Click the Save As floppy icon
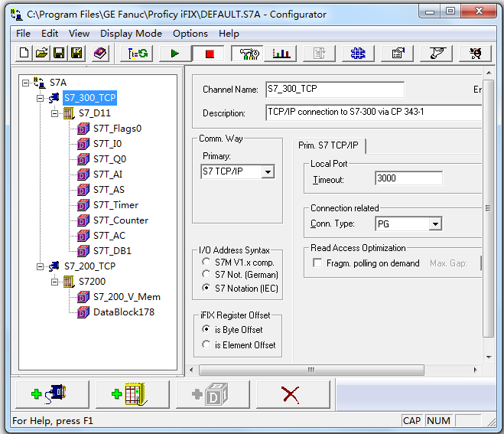 point(76,53)
